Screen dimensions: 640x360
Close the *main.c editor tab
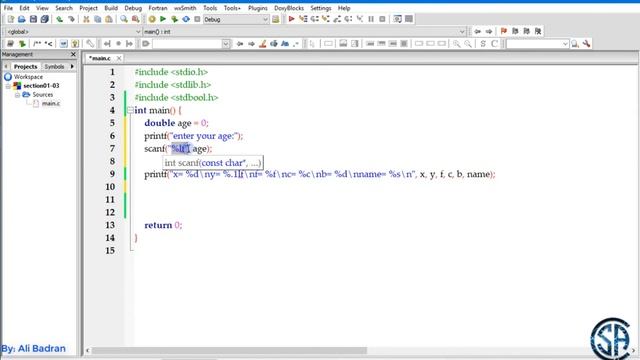click(119, 58)
